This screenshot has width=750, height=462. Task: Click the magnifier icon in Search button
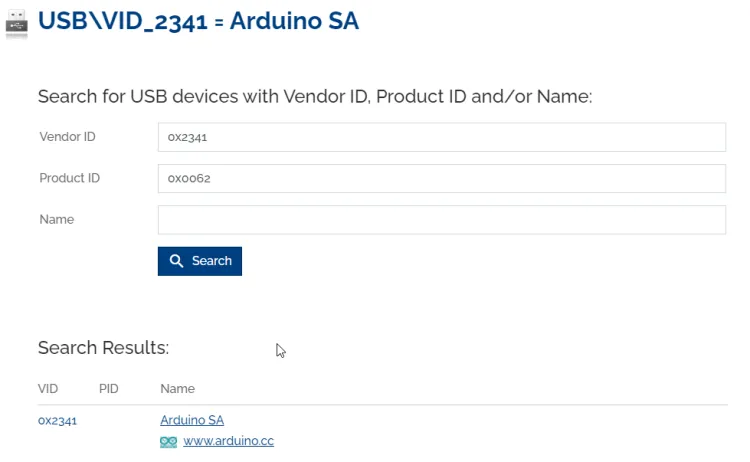point(176,261)
